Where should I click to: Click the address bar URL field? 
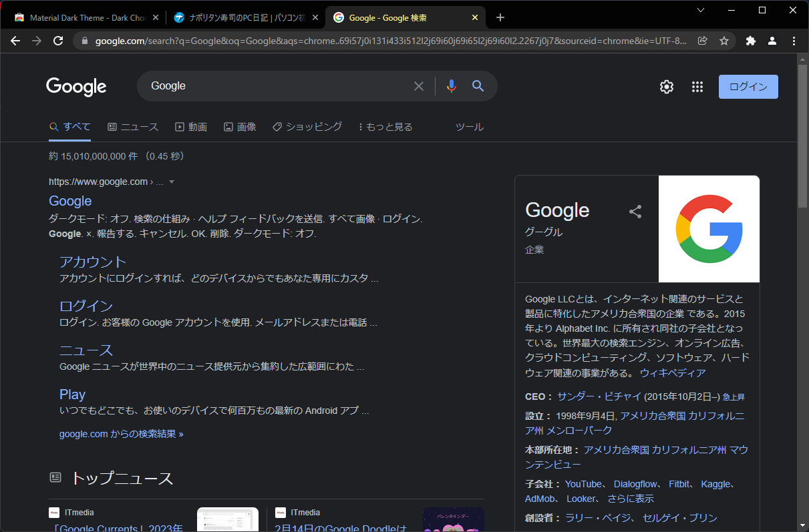(391, 41)
